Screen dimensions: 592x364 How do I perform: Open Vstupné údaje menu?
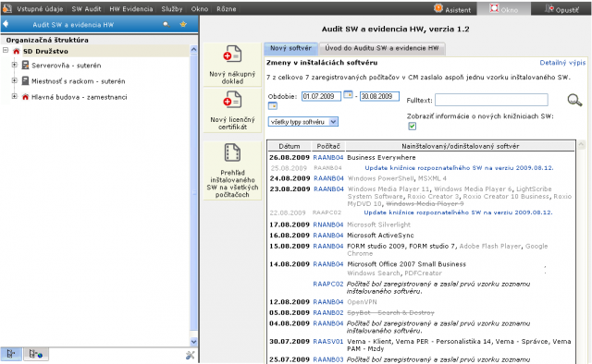point(40,8)
